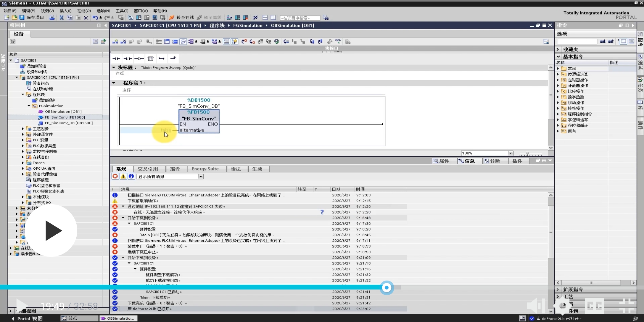The width and height of the screenshot is (644, 322).
Task: Open the 在线(O) menu
Action: point(84,11)
